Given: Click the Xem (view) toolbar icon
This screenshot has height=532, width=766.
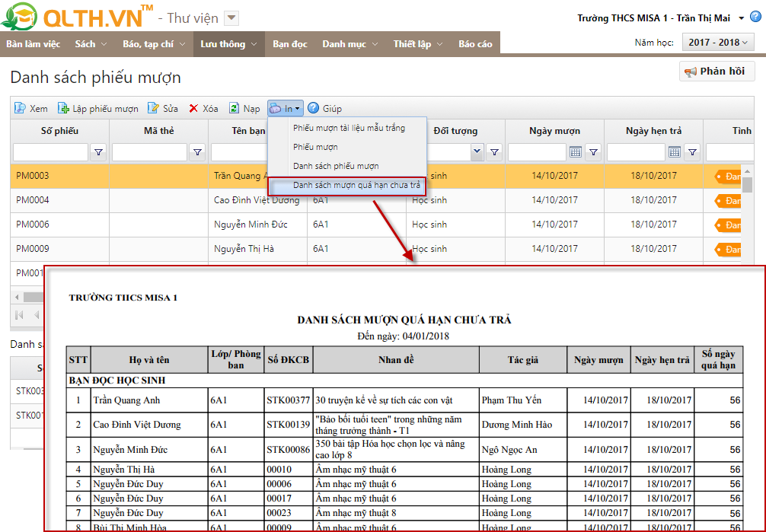Looking at the screenshot, I should (x=20, y=109).
